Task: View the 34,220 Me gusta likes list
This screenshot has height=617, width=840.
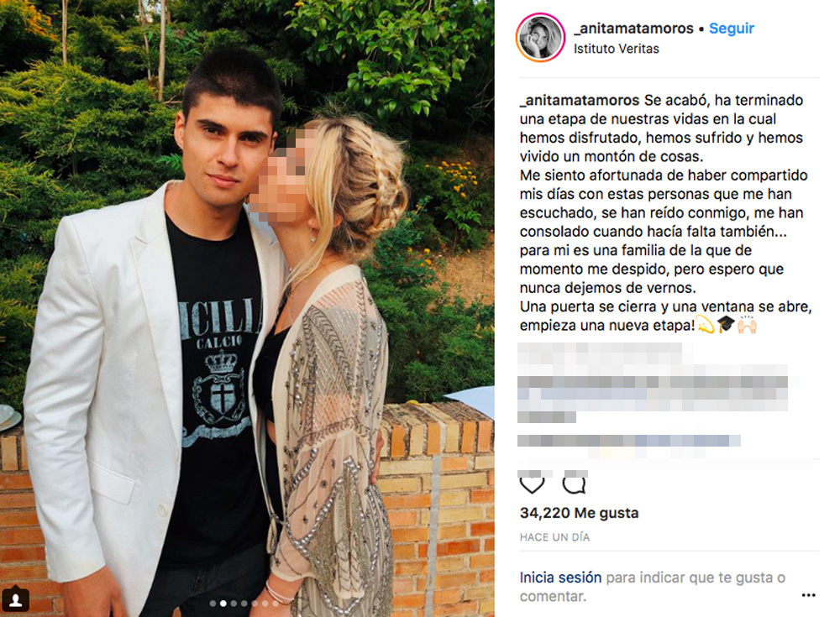Action: point(579,513)
